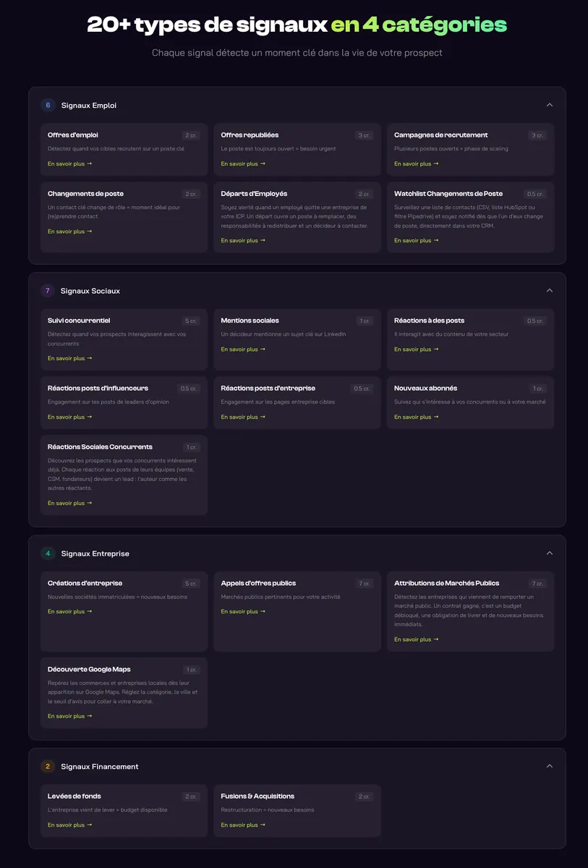Open En savoir plus under Levées de fonds
The height and width of the screenshot is (868, 588).
point(69,825)
